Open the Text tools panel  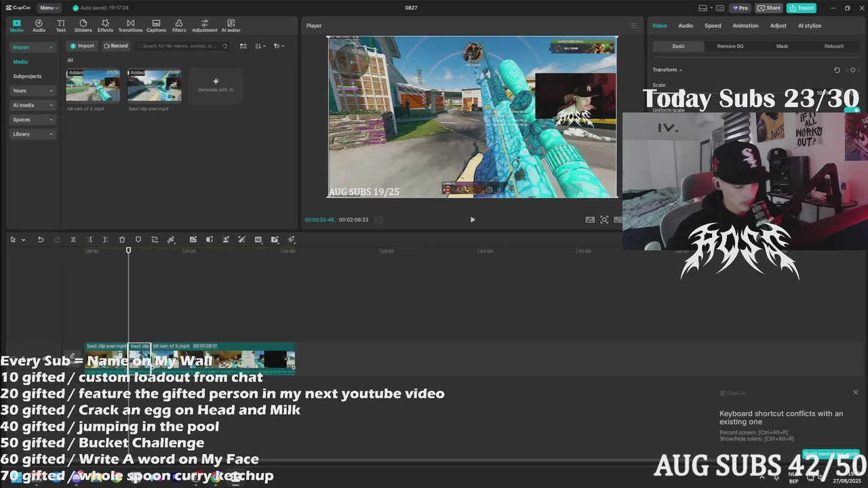[x=61, y=26]
